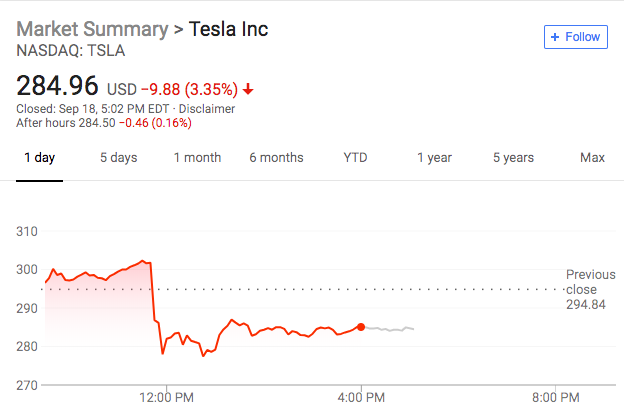The image size is (624, 413).
Task: Click the Follow button
Action: point(575,37)
